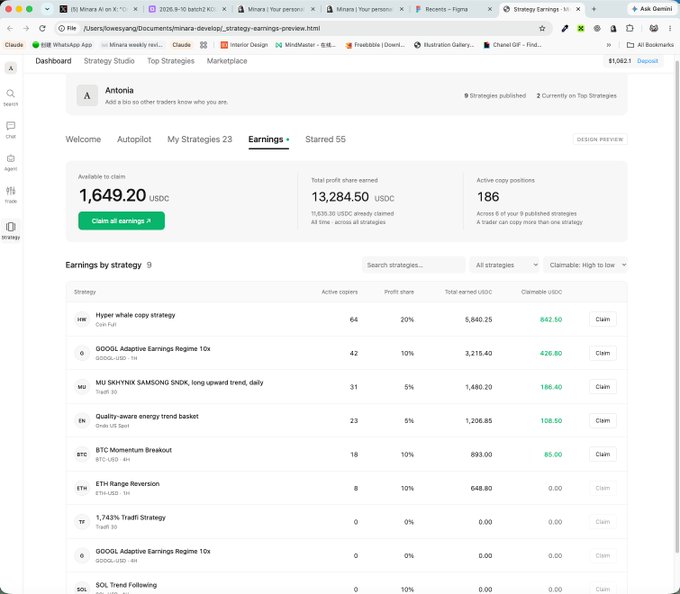The width and height of the screenshot is (680, 594).
Task: Open the All strategies filter dropdown
Action: tap(505, 265)
